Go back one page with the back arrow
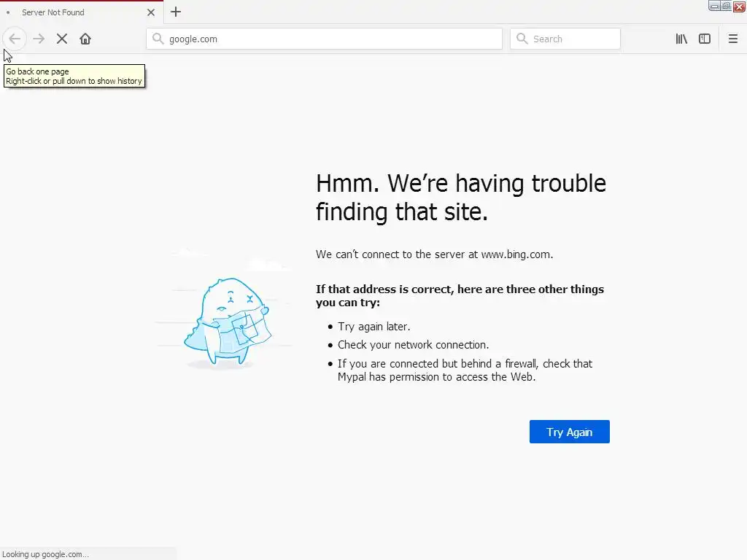Screen dimensions: 747x560 tap(15, 39)
